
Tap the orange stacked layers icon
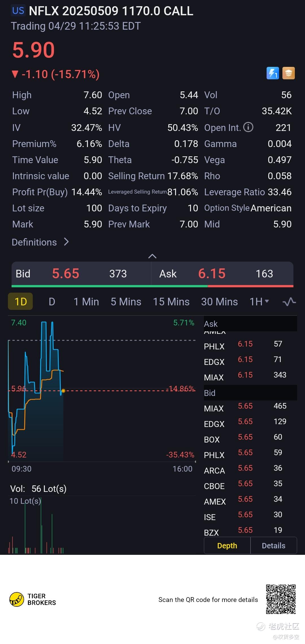point(288,73)
